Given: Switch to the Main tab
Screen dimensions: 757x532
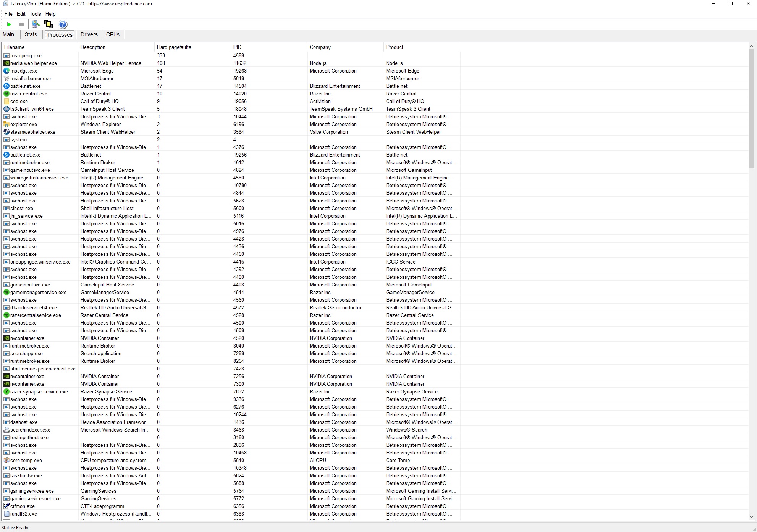Looking at the screenshot, I should point(8,35).
